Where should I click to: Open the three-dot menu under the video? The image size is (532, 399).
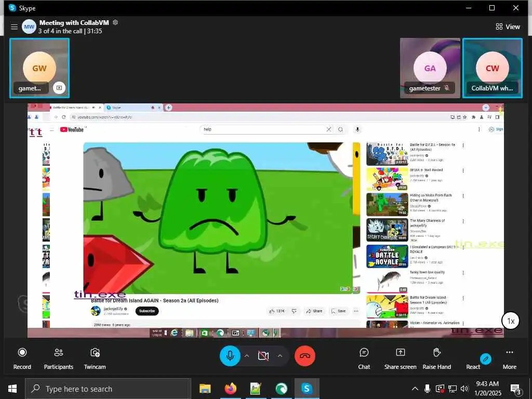point(356,311)
